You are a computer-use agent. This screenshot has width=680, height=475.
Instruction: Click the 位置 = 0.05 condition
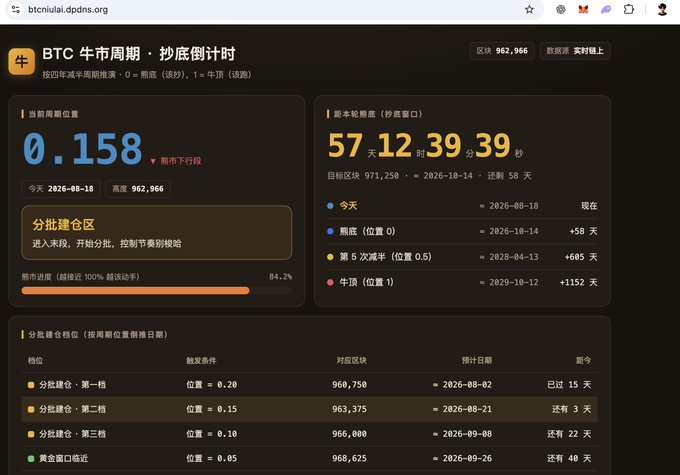click(x=212, y=458)
